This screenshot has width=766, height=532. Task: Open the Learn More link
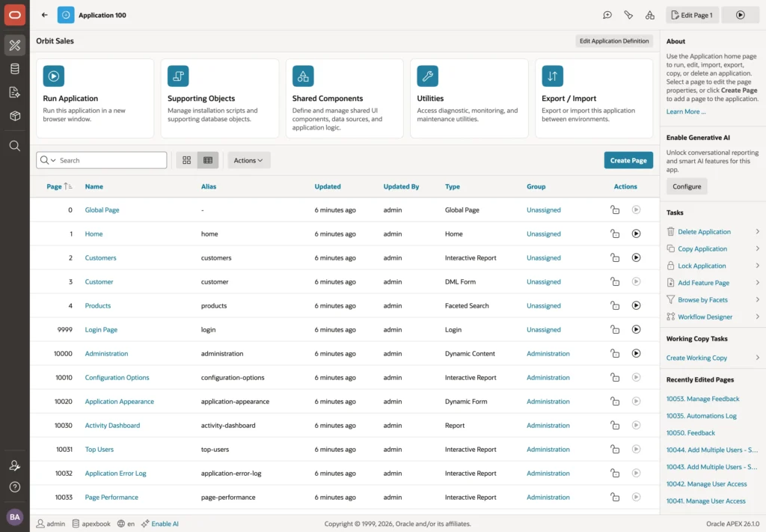pyautogui.click(x=685, y=112)
